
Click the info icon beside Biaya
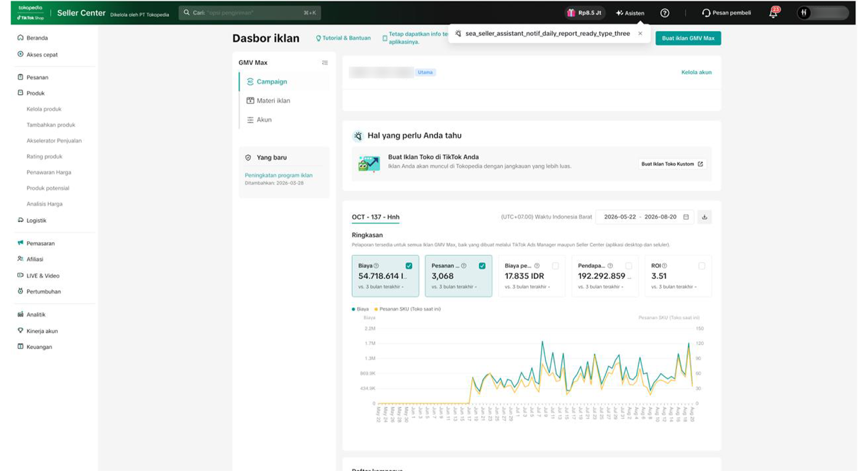point(376,266)
